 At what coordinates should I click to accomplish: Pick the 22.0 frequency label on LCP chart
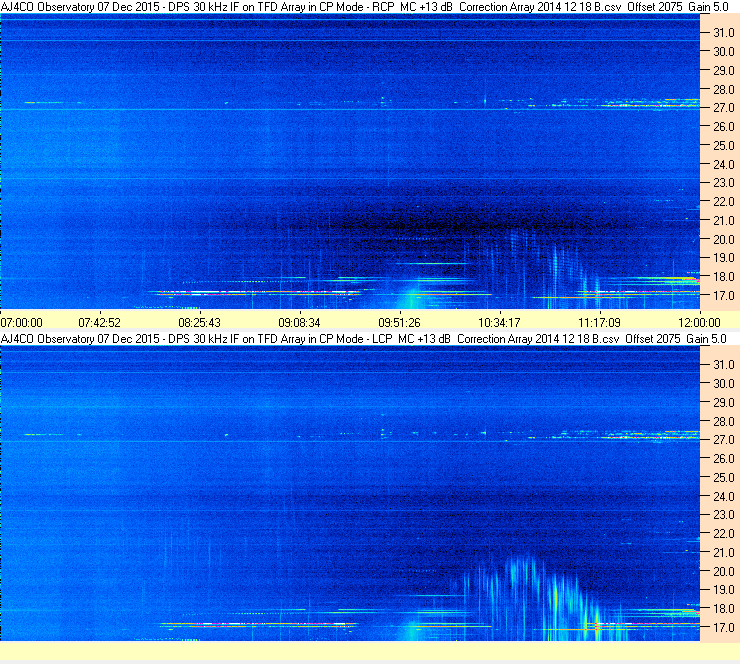click(x=723, y=534)
